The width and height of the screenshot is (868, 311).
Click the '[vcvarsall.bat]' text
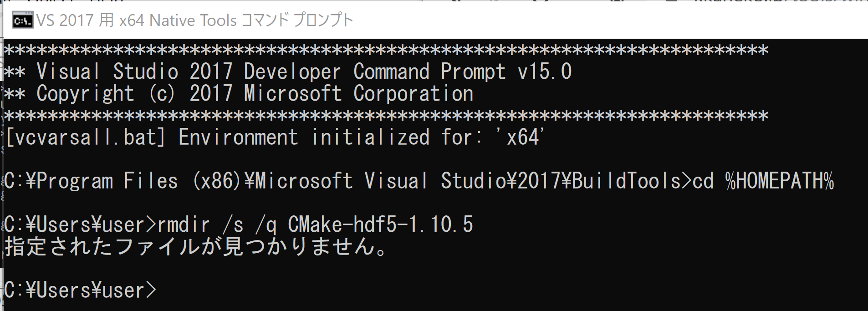[85, 138]
